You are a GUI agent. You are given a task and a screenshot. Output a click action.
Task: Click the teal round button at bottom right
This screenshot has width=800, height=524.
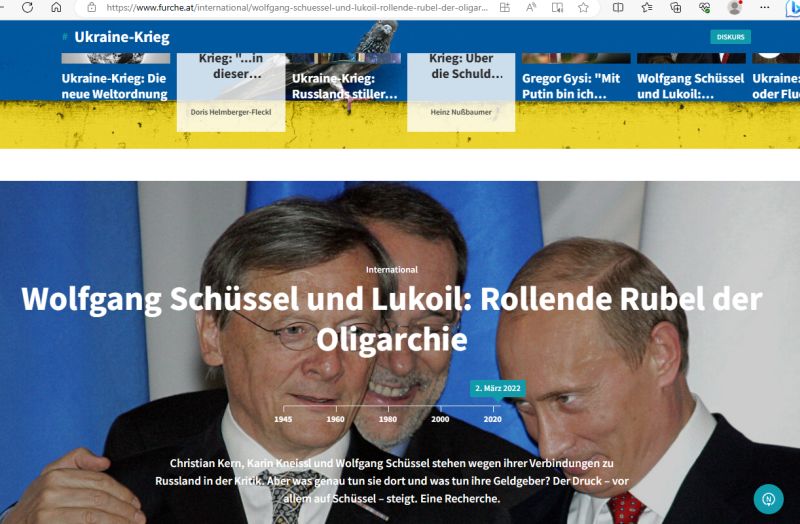click(x=768, y=498)
